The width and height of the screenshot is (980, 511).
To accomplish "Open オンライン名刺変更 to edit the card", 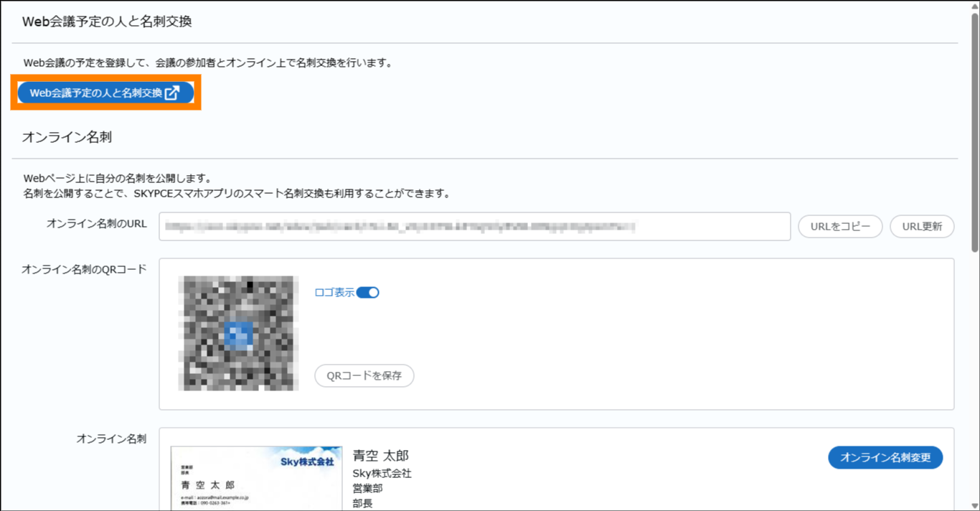I will (x=885, y=457).
